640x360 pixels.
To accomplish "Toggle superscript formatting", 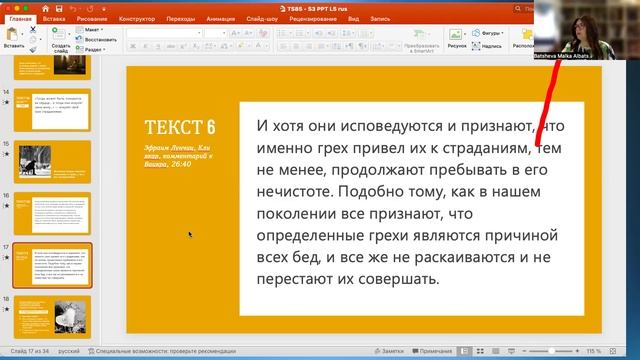I will (184, 47).
